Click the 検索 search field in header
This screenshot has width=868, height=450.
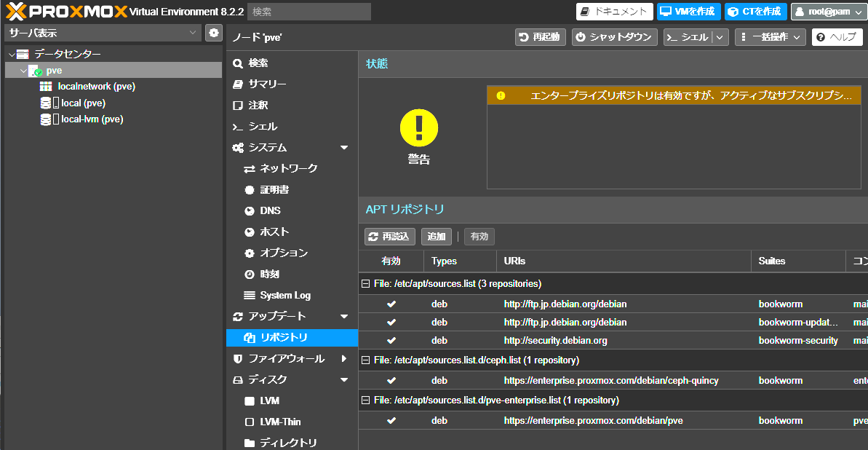[x=308, y=12]
